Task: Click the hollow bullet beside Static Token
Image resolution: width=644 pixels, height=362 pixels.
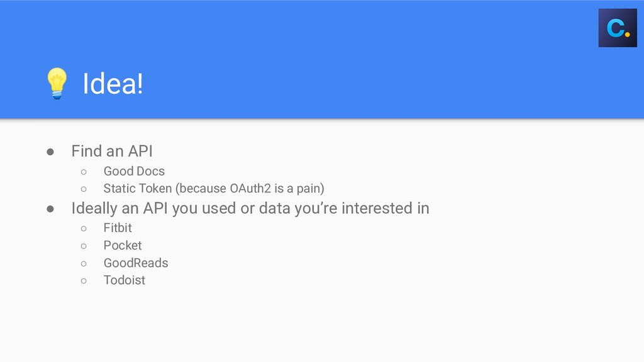Action: coord(84,189)
